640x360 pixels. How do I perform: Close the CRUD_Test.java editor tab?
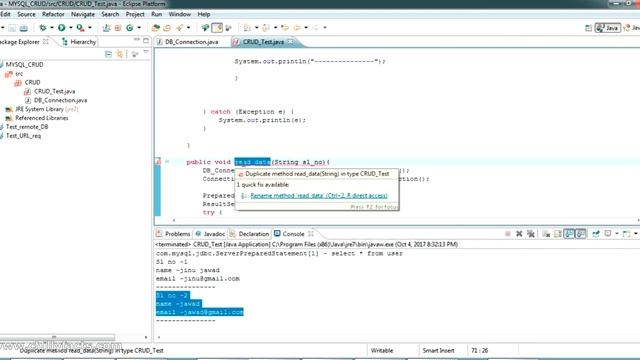click(290, 42)
